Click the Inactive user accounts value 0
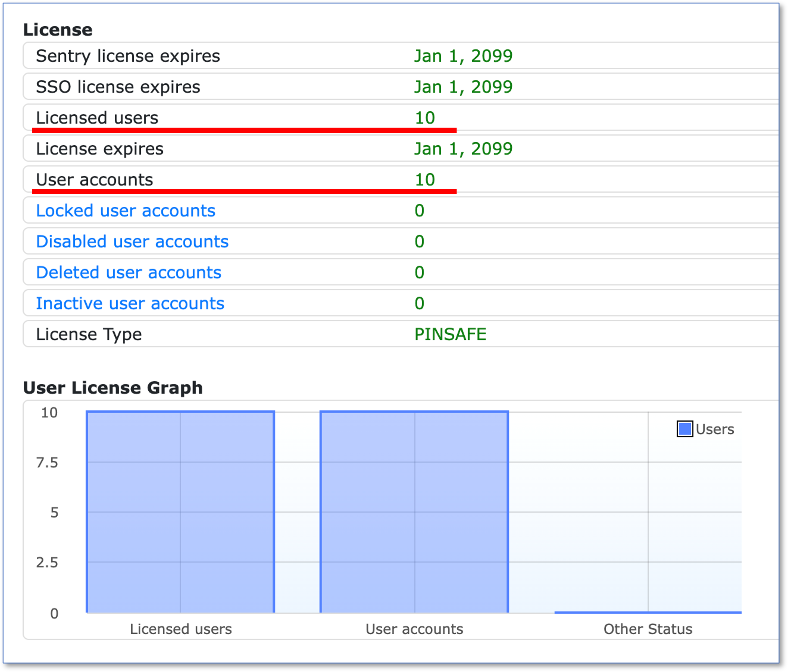788x672 pixels. 419,303
